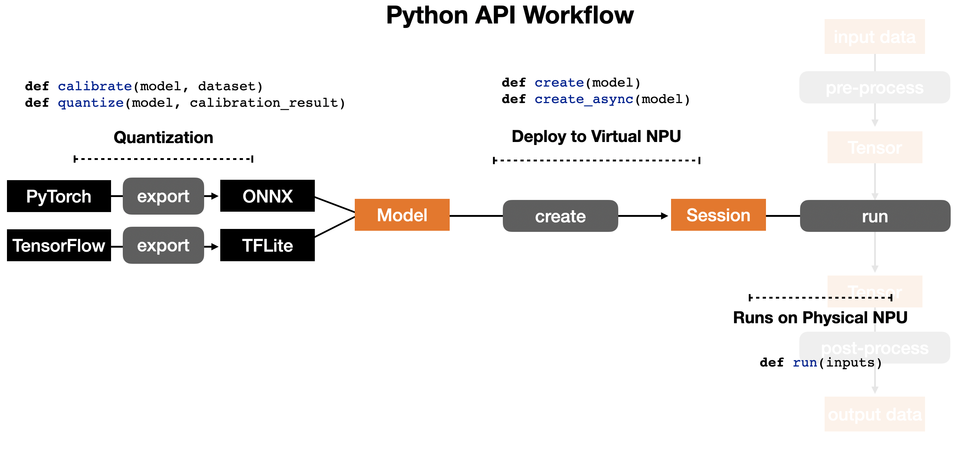Click the run(inputs) function definition
The width and height of the screenshot is (980, 452).
[821, 362]
